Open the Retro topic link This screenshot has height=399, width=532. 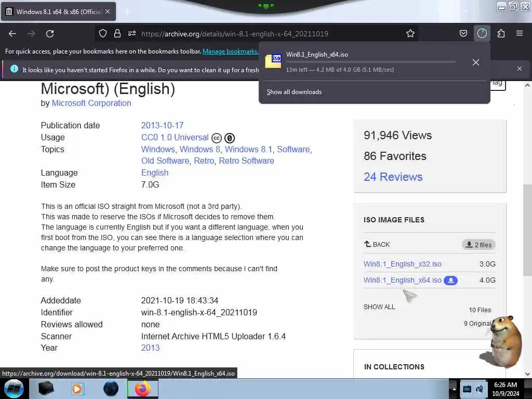point(204,161)
